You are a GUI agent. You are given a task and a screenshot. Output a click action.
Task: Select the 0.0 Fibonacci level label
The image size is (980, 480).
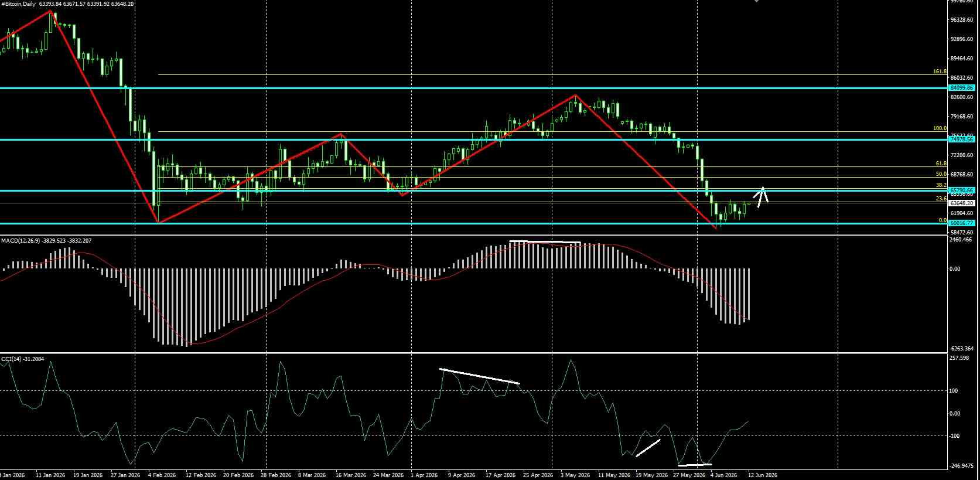coord(943,220)
